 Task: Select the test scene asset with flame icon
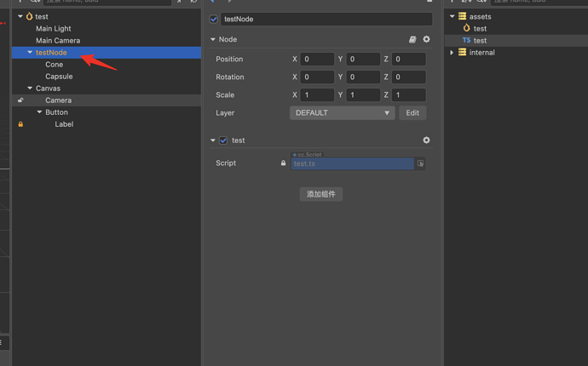(475, 28)
